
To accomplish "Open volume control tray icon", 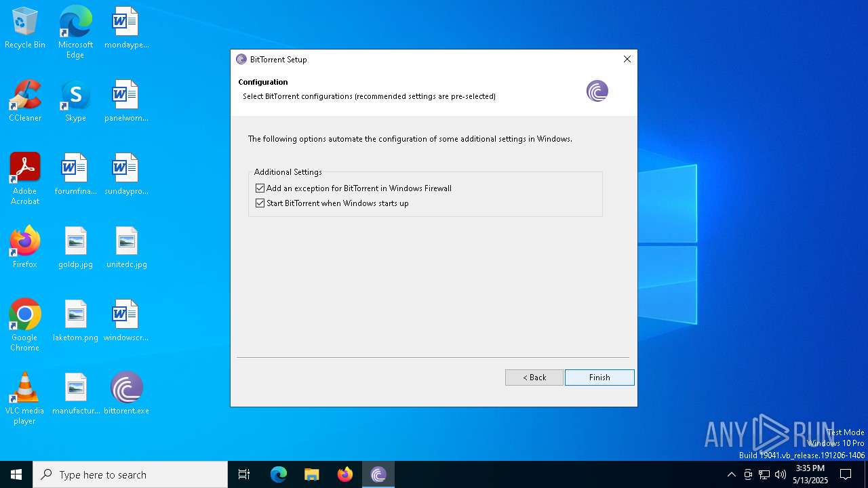I will [x=781, y=474].
